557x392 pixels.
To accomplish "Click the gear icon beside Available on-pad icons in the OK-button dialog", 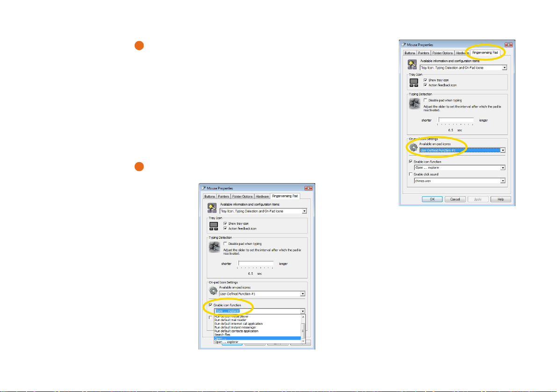I will 413,147.
